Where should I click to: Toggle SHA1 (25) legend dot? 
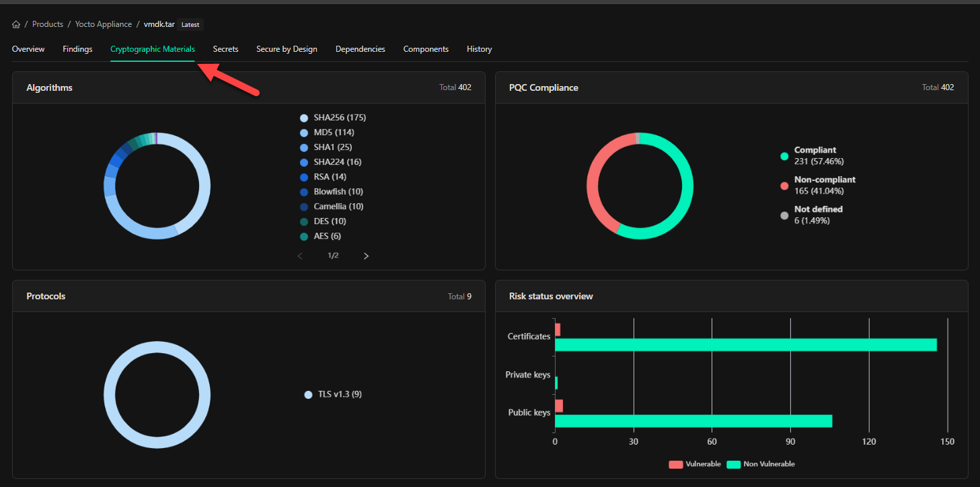304,147
